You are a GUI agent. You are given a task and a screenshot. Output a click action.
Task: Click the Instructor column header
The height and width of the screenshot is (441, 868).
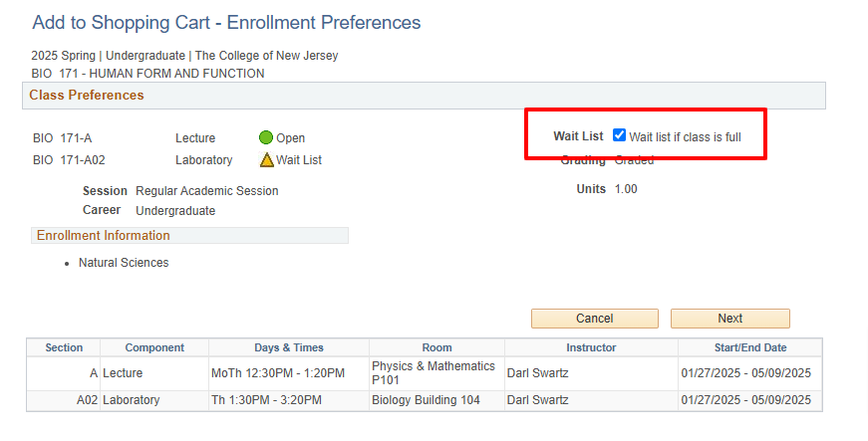591,347
